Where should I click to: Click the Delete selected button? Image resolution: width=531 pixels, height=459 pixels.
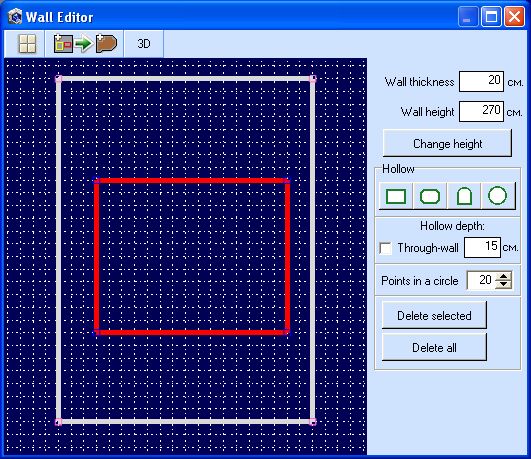[x=434, y=315]
